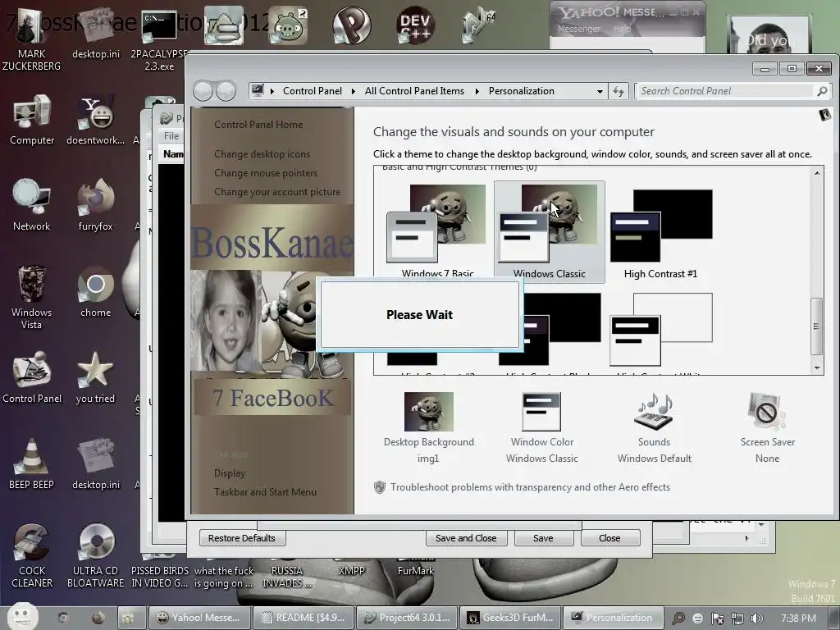Open the Action Center flag tray icon
Screen dimensions: 840x630
(717, 619)
